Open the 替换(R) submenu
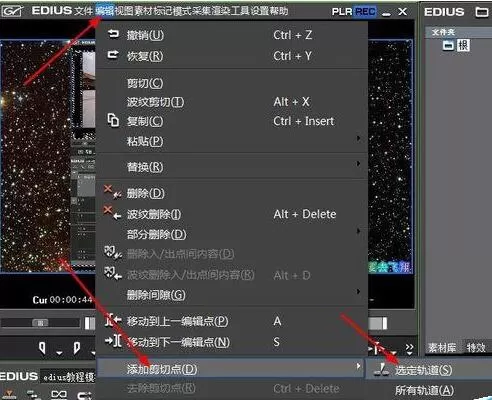 (232, 166)
